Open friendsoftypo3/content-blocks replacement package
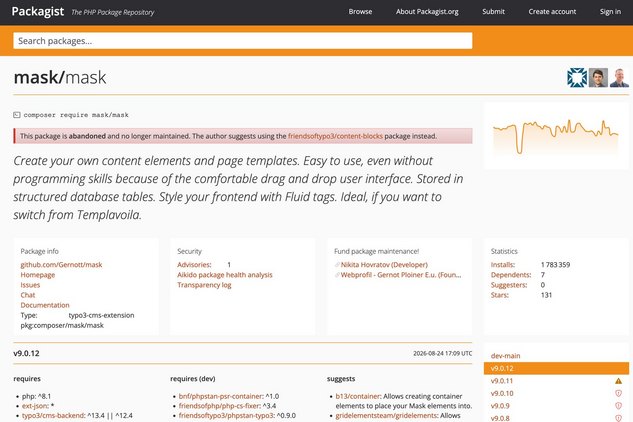Screen dimensions: 633x422 (x=335, y=136)
